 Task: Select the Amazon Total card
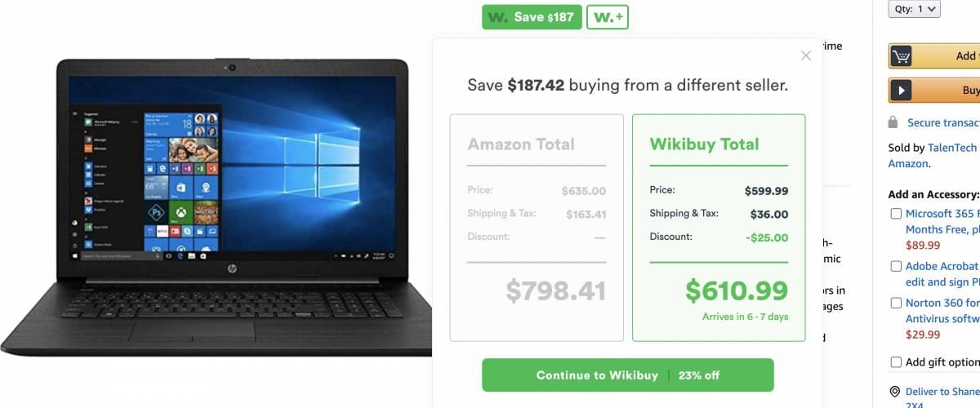coord(537,228)
